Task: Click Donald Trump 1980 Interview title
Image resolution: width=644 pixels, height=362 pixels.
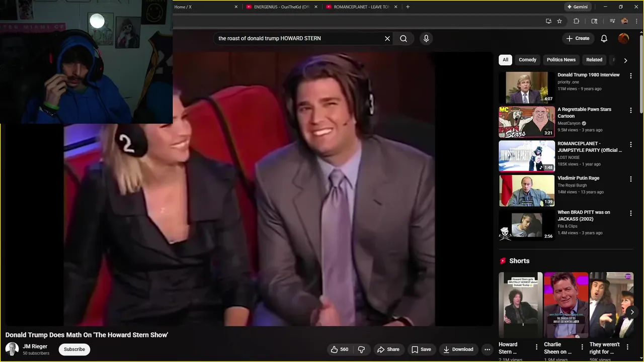Action: click(589, 75)
